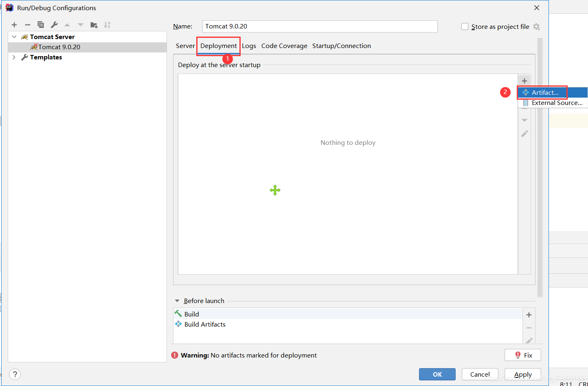Open help question mark button

pyautogui.click(x=15, y=374)
